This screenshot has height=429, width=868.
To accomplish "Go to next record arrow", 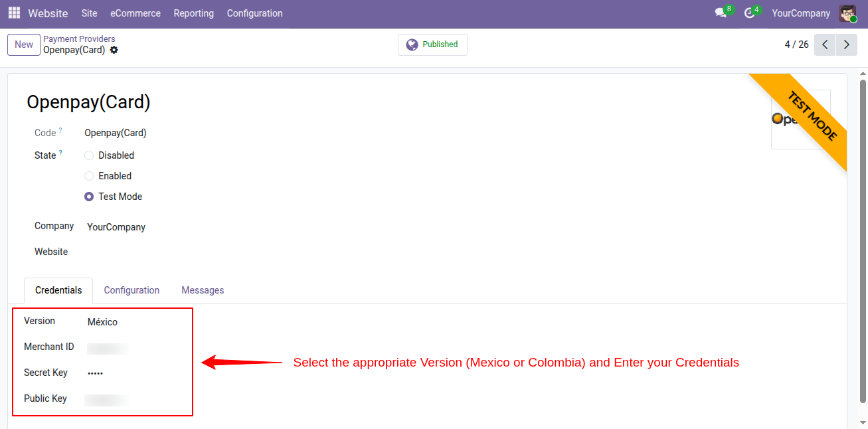I will tap(846, 44).
